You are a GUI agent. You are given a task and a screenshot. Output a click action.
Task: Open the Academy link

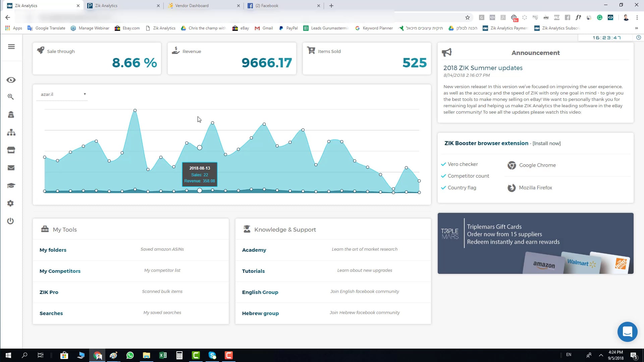[254, 250]
